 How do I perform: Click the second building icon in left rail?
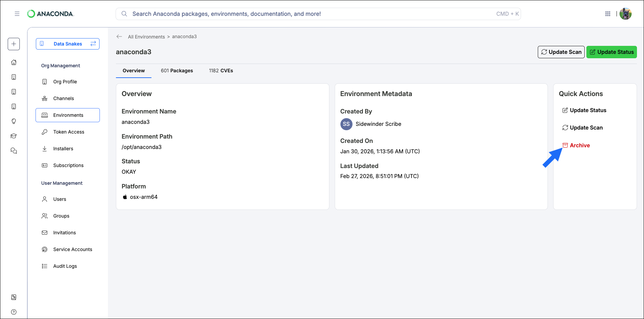pyautogui.click(x=14, y=92)
